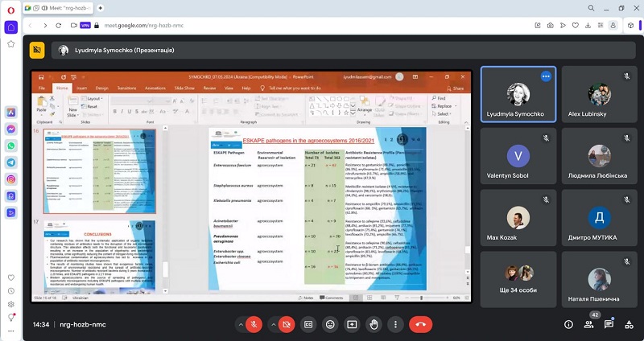Open the downloads icon in toolbar

(588, 26)
